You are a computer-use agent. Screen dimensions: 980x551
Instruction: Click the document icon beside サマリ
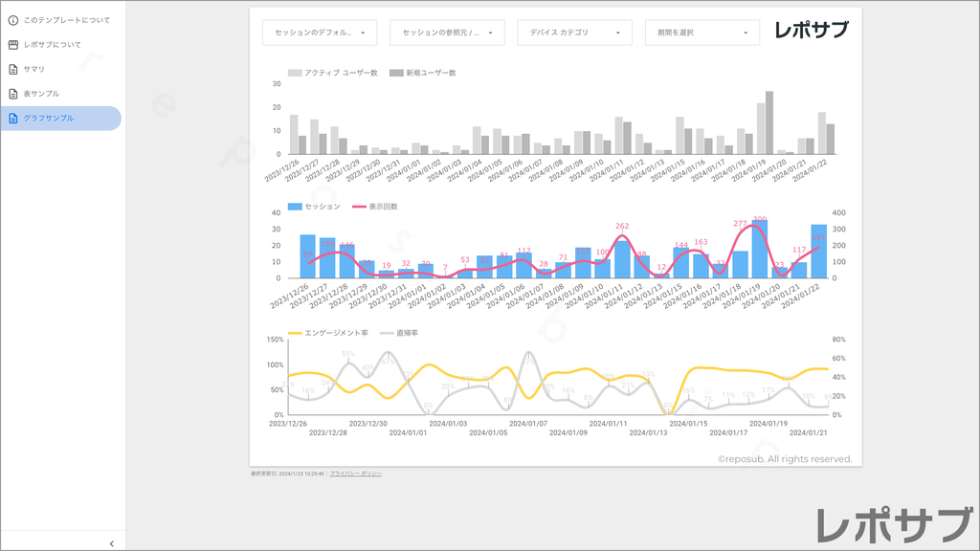pyautogui.click(x=13, y=69)
